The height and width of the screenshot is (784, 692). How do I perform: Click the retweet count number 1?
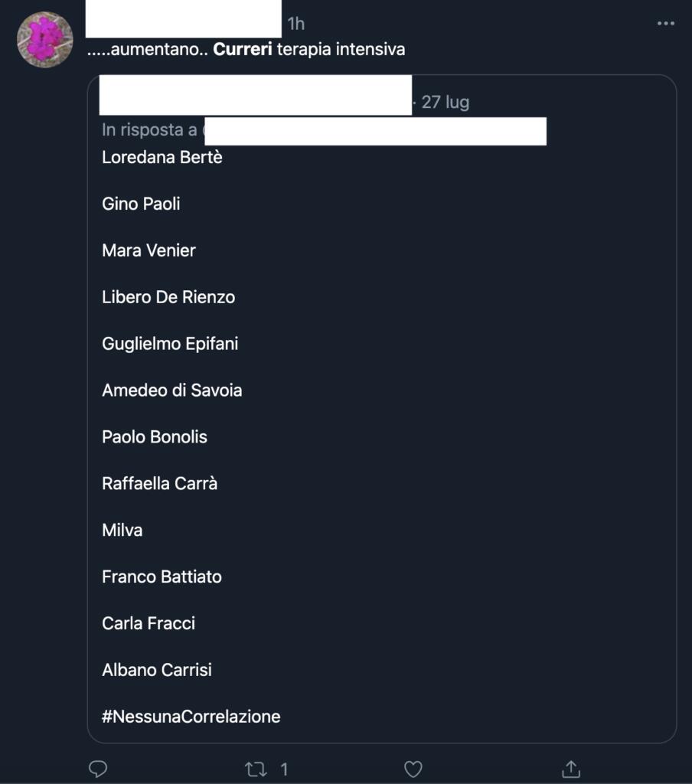coord(284,769)
